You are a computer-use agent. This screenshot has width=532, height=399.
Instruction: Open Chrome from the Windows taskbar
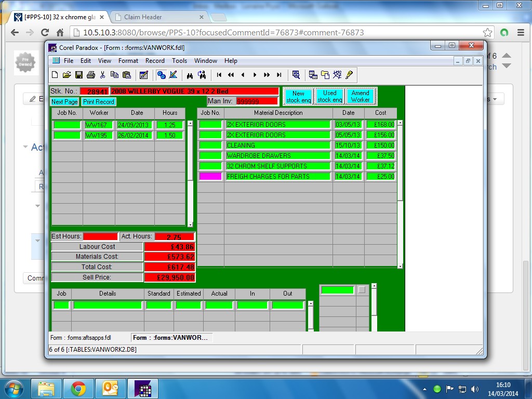pos(78,389)
